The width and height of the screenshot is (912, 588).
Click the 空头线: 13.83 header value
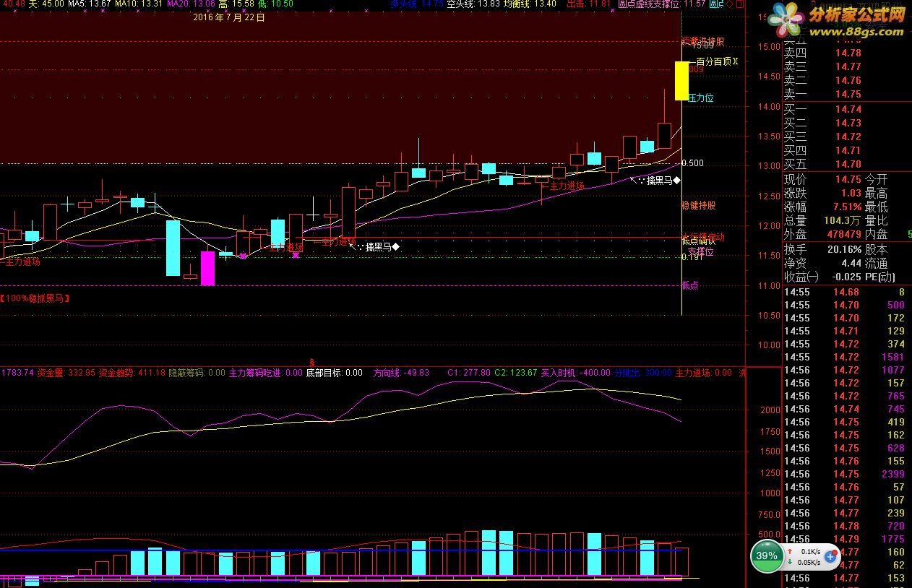click(473, 4)
